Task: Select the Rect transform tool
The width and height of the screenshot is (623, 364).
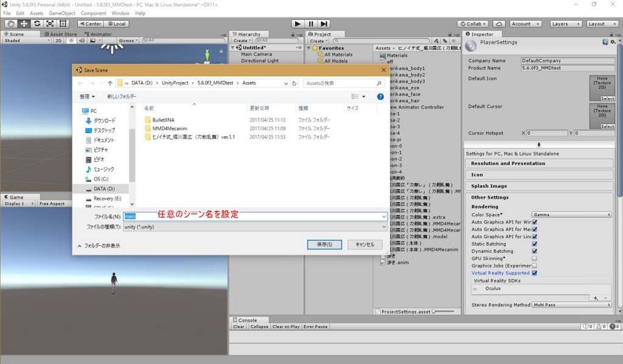Action: pos(63,24)
